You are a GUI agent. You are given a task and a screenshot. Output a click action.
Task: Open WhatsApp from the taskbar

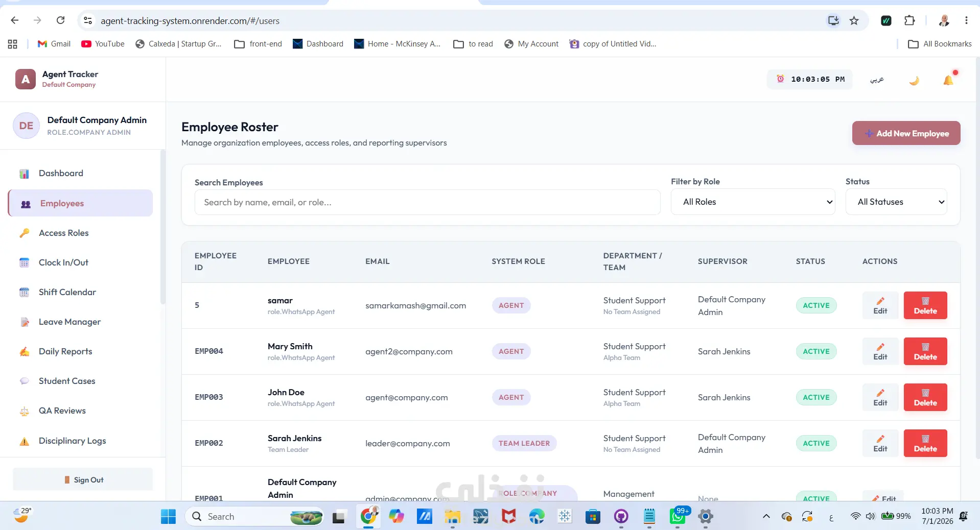pos(678,517)
